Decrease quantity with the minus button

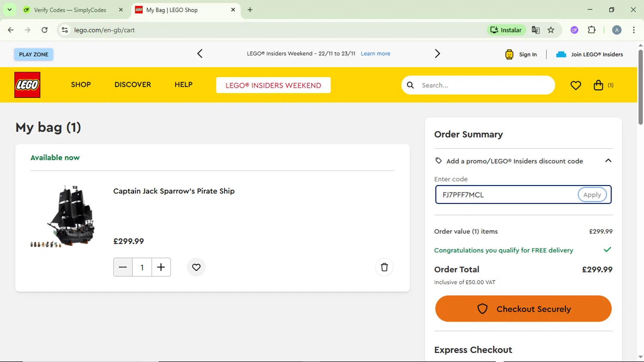[x=123, y=267]
